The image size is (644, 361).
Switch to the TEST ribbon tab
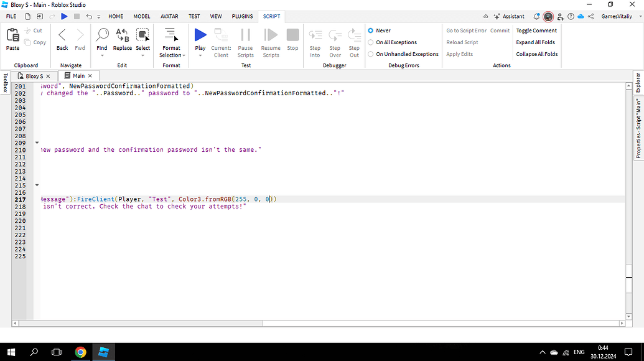pyautogui.click(x=194, y=16)
